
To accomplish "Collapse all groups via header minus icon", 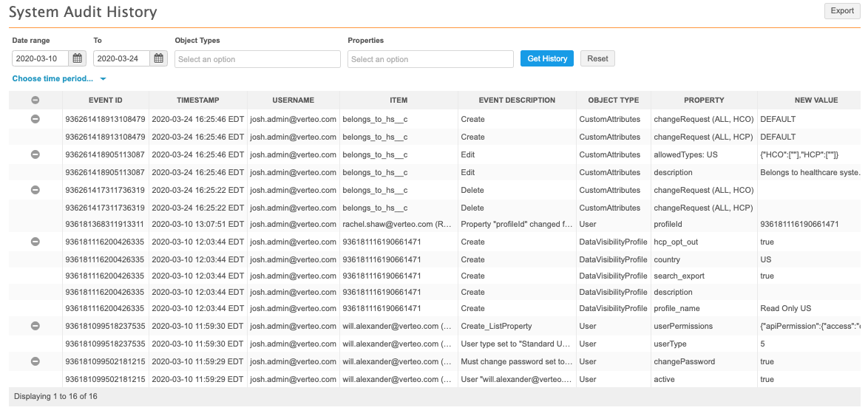I will (35, 100).
